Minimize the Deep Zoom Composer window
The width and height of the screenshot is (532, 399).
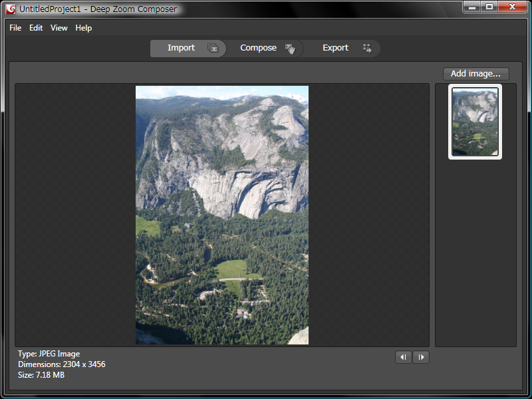click(473, 7)
